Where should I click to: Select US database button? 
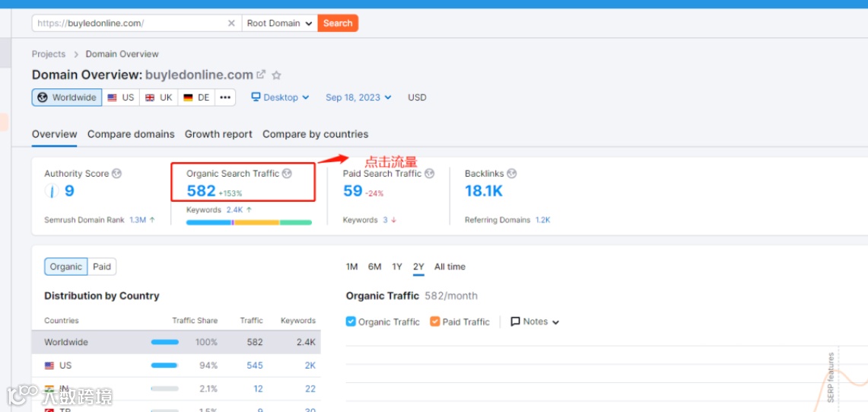point(121,97)
